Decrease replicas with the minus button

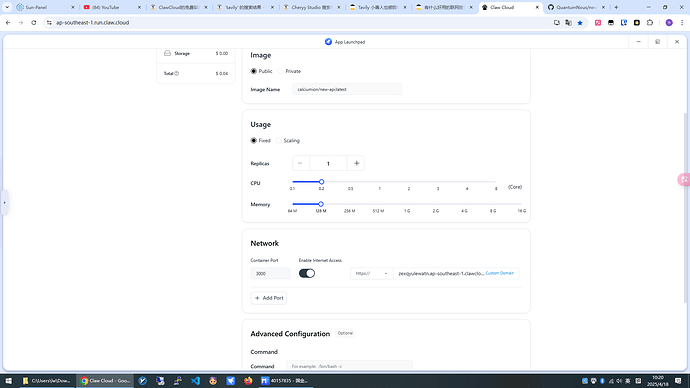(x=301, y=163)
